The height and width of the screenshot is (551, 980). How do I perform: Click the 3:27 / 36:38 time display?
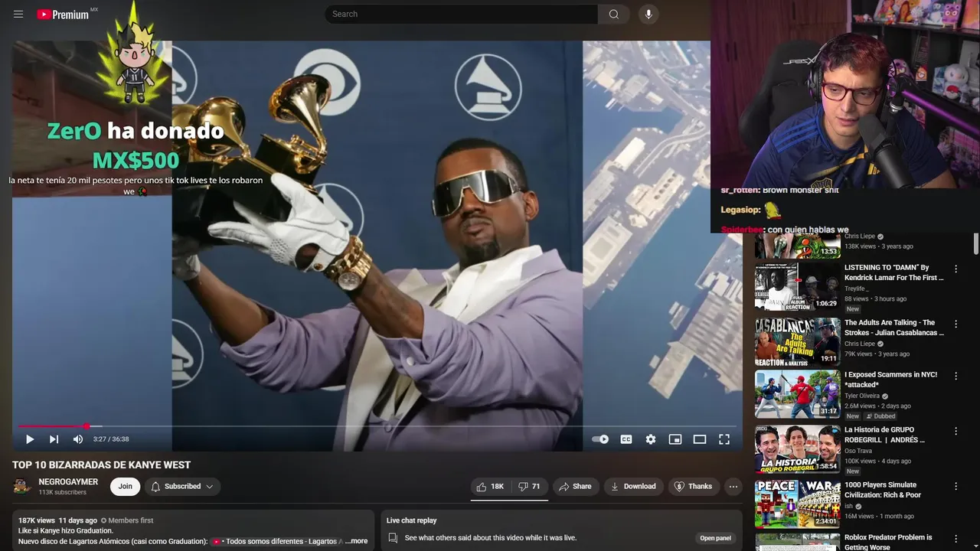(x=111, y=439)
